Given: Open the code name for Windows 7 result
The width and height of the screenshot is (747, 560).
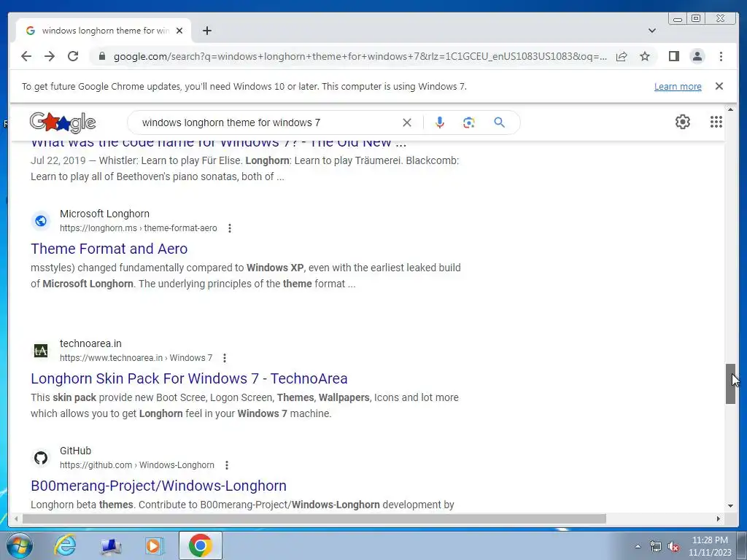Looking at the screenshot, I should click(219, 143).
